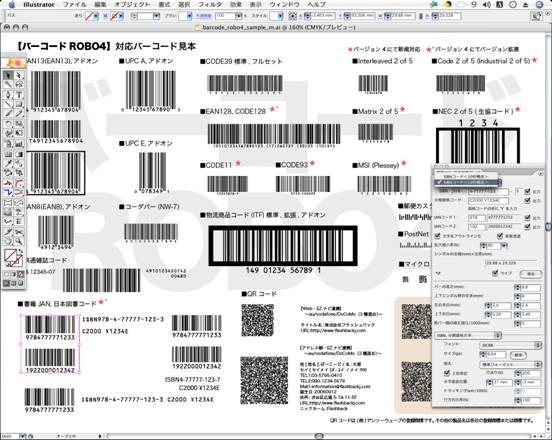Choose the unchecked first option in panel popup
The height and width of the screenshot is (440, 552).
[466, 176]
